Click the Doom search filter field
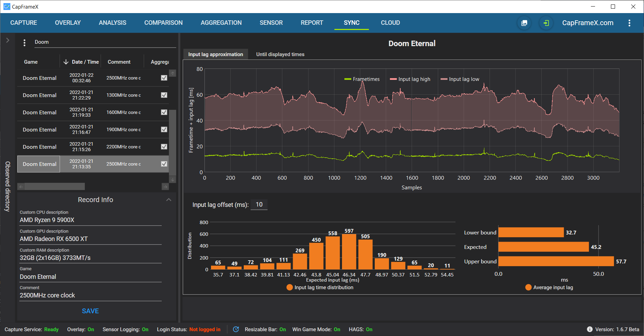The width and height of the screenshot is (644, 336). 105,42
